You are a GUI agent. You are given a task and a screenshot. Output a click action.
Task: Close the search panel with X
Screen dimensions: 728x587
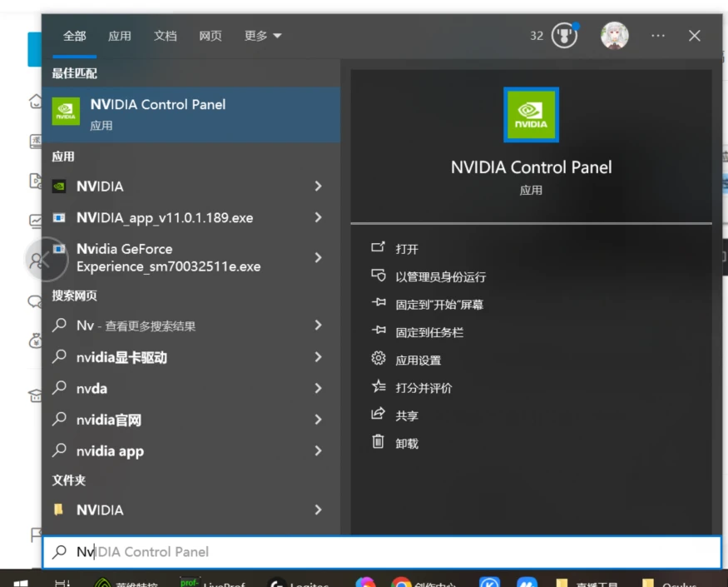coord(694,36)
